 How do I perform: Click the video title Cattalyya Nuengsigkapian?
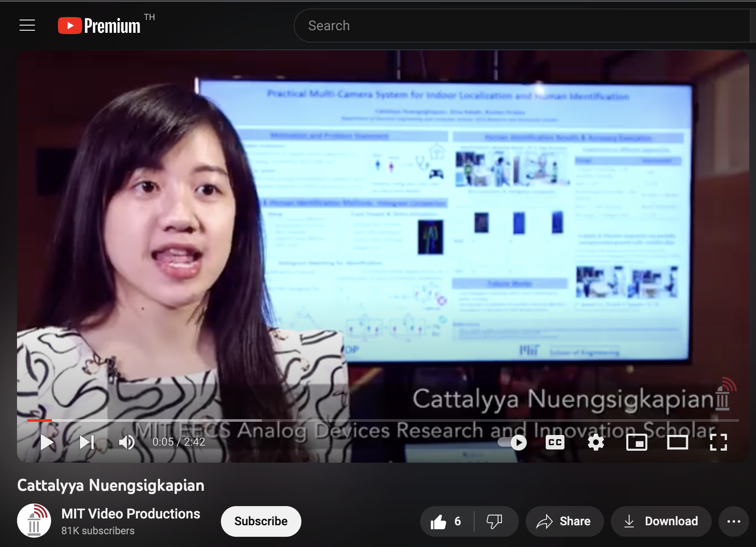[x=111, y=485]
